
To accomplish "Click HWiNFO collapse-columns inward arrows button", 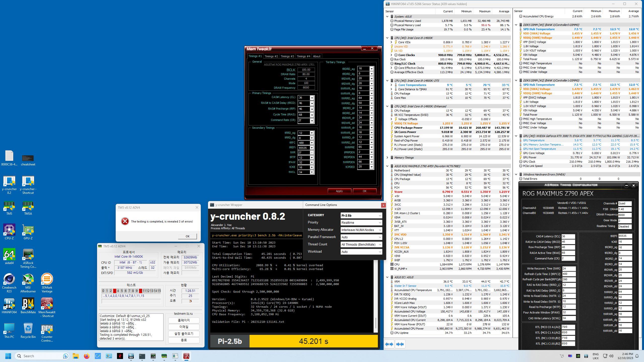I will click(400, 344).
